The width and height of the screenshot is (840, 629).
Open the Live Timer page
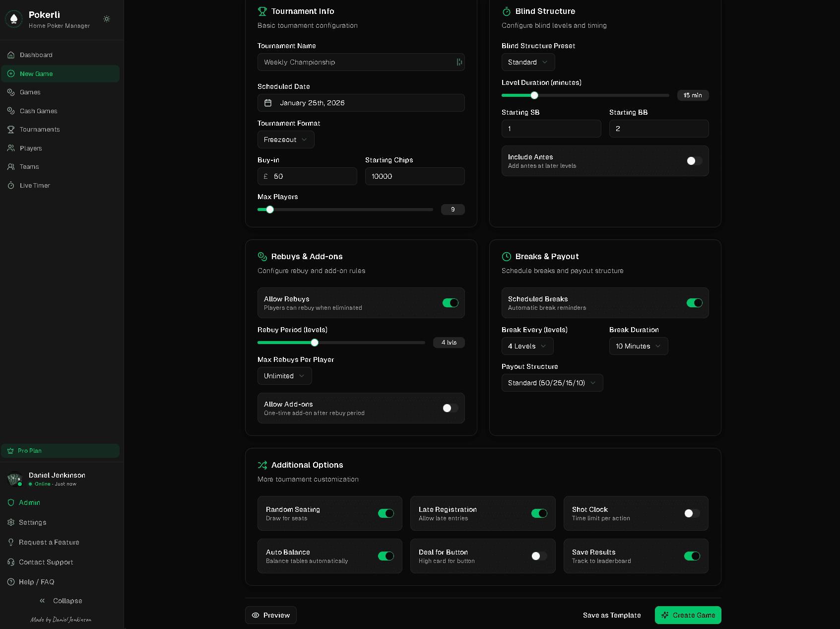pyautogui.click(x=60, y=186)
